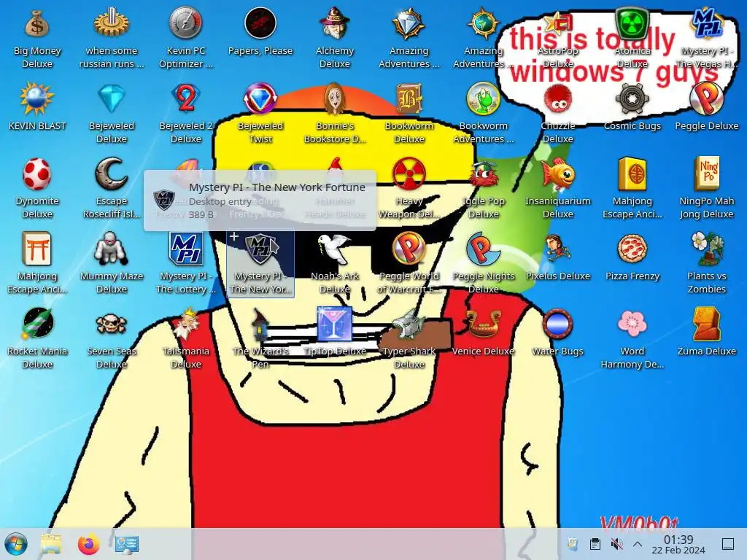Select the Kevin PC Optimizer icon
Screen dimensions: 747x560
[x=186, y=23]
